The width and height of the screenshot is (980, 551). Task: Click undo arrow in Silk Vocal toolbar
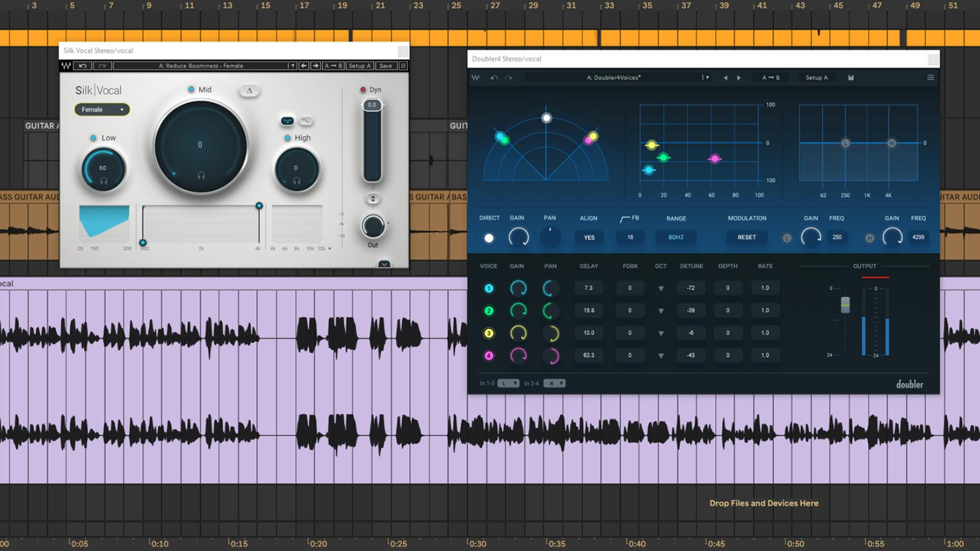pos(83,66)
